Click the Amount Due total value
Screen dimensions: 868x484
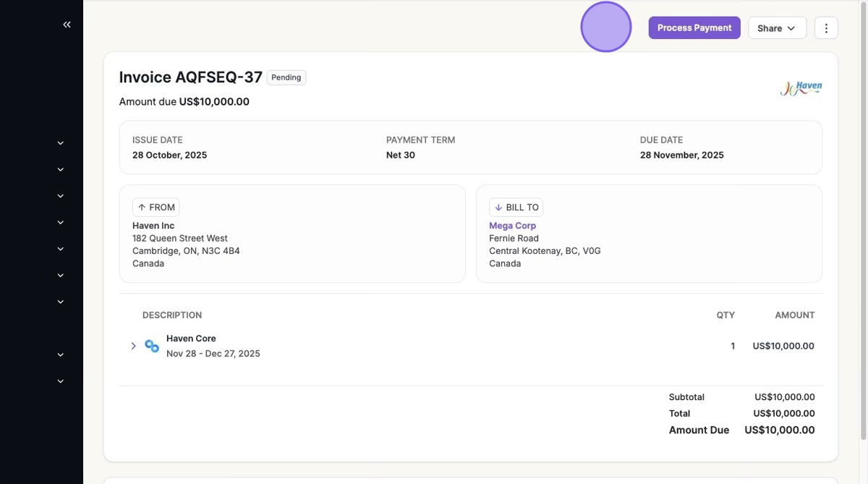[779, 430]
